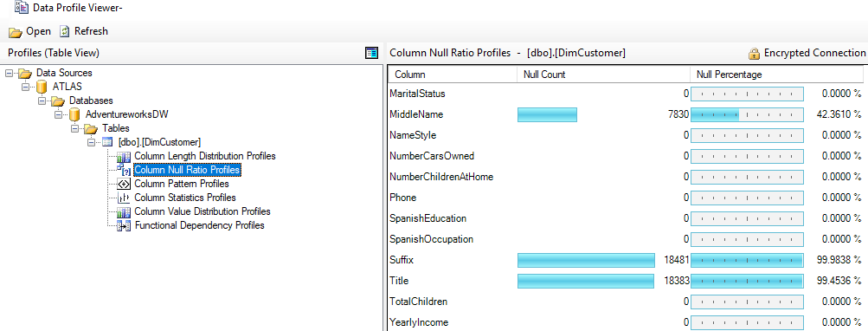
Task: Click the Refresh toolbar icon
Action: (65, 31)
